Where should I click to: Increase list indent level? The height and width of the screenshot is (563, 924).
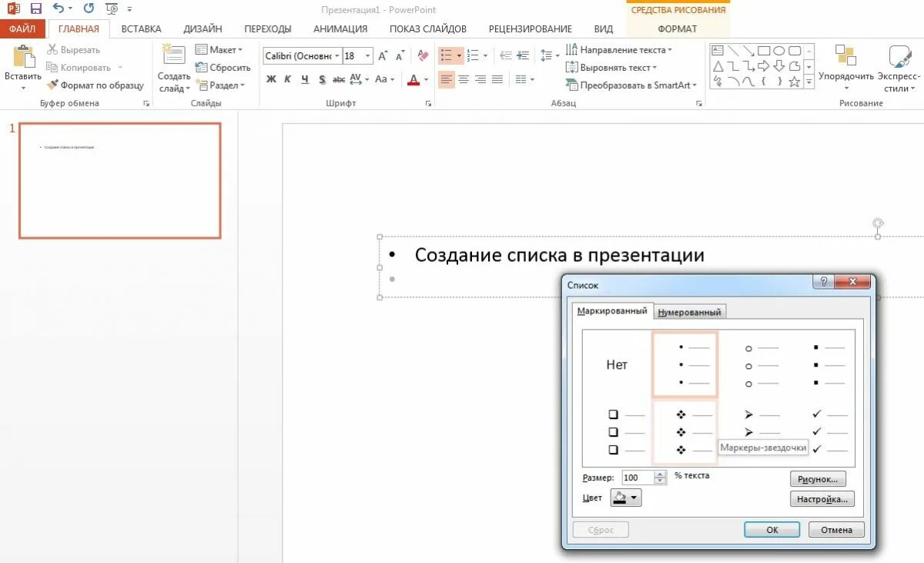523,55
